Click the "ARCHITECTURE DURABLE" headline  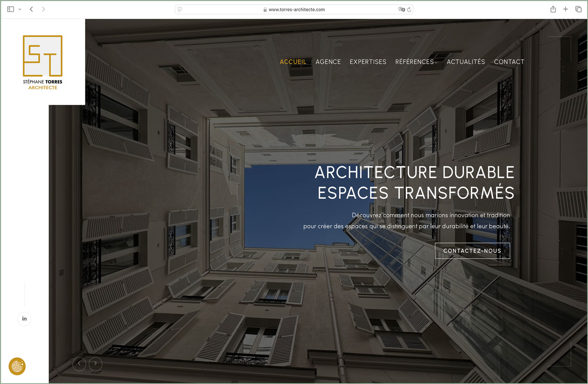coord(415,173)
